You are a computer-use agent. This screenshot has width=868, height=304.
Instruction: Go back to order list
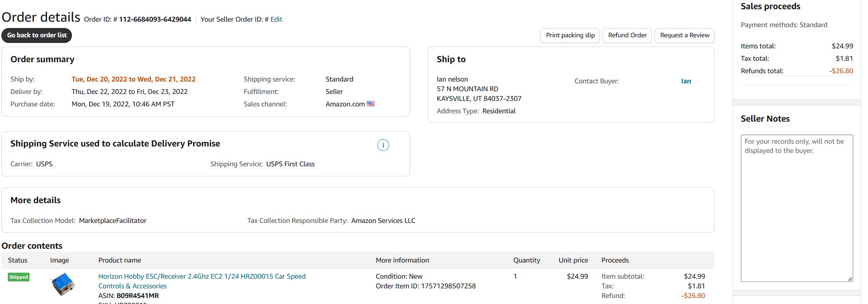(37, 35)
